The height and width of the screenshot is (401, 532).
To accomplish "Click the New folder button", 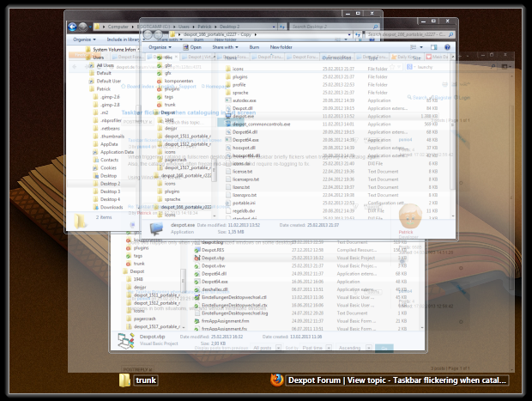I will coord(281,47).
